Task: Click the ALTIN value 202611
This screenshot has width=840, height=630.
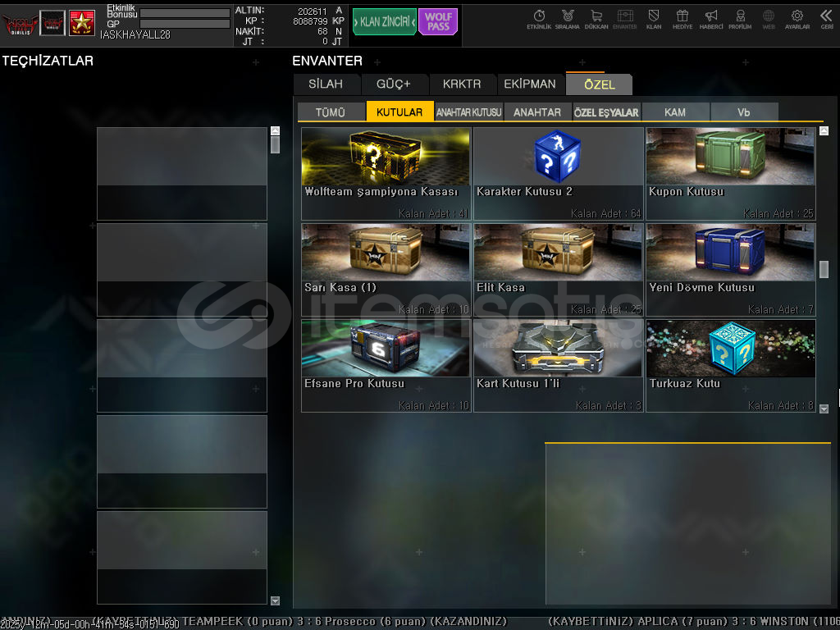Action: pos(313,11)
